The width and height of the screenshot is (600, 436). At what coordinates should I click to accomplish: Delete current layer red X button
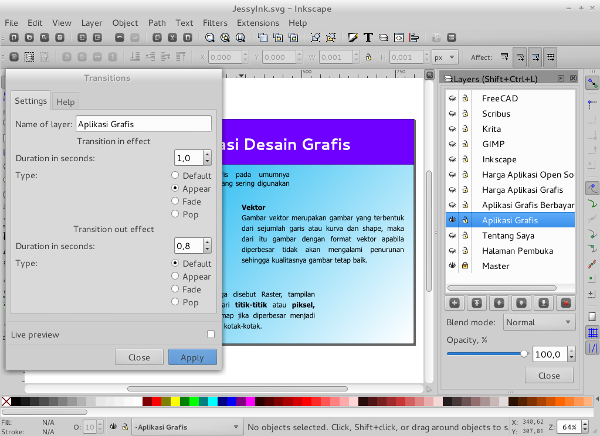[566, 304]
